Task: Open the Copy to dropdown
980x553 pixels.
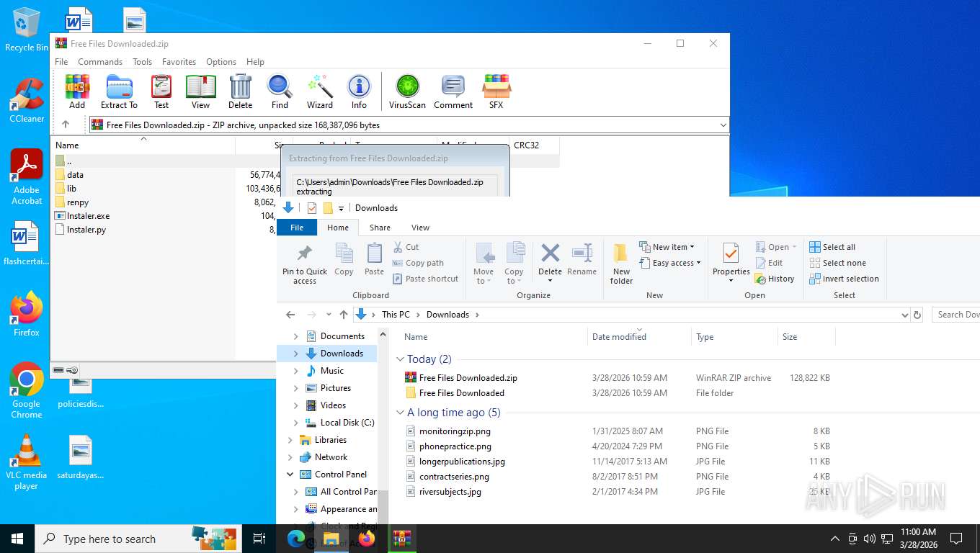Action: click(x=514, y=264)
